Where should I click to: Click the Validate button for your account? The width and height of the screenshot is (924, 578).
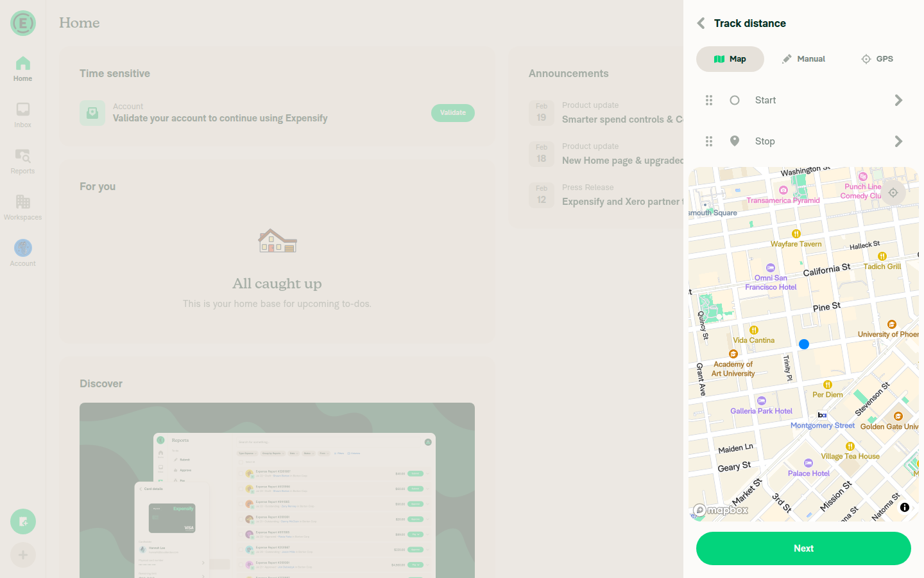tap(452, 112)
